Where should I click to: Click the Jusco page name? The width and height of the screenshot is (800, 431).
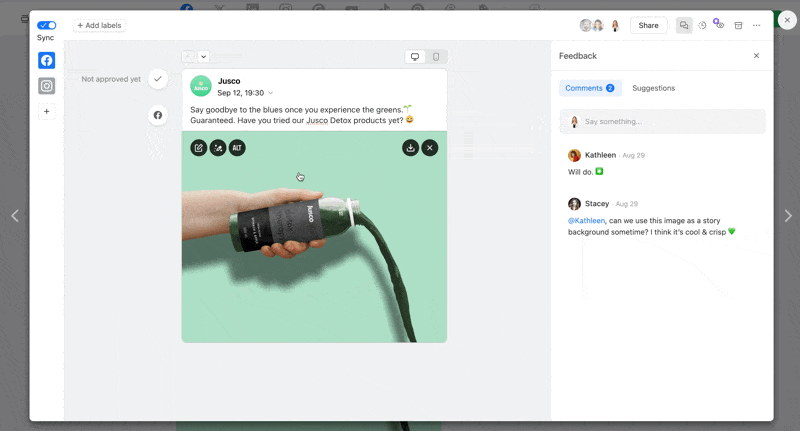pyautogui.click(x=229, y=81)
